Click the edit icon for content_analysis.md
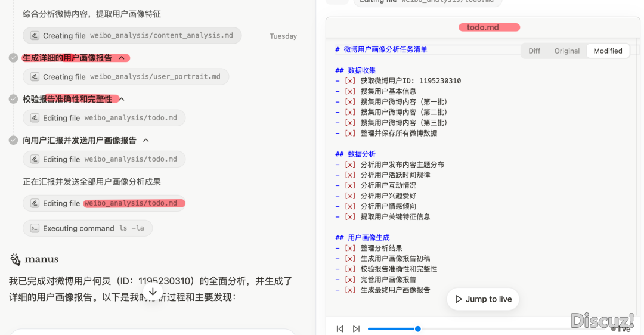The height and width of the screenshot is (335, 644). pos(35,36)
